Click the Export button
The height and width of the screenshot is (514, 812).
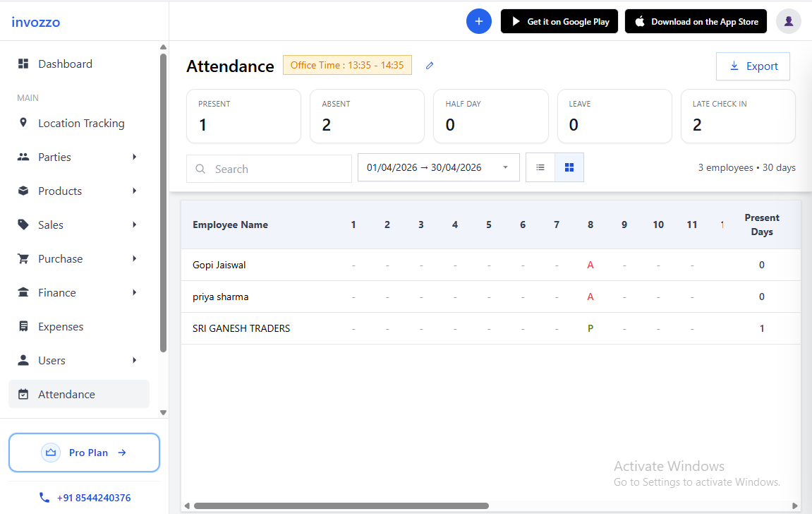coord(753,66)
